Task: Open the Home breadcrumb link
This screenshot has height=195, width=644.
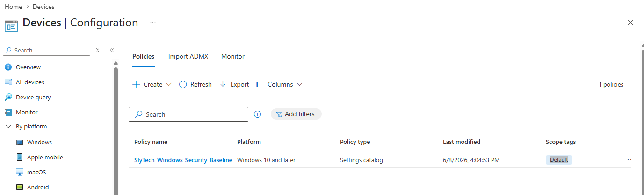Action: point(13,7)
